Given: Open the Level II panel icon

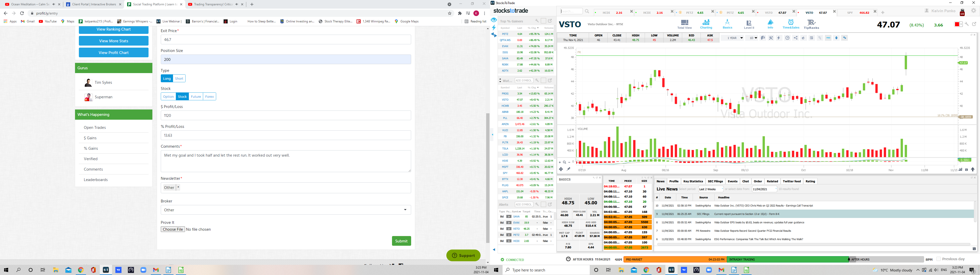Looking at the screenshot, I should (749, 24).
